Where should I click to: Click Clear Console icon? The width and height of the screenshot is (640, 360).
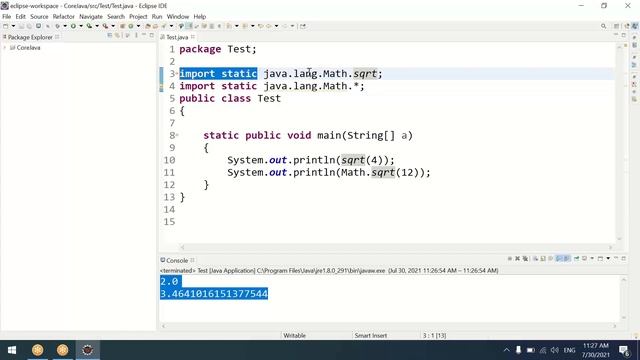[535, 259]
